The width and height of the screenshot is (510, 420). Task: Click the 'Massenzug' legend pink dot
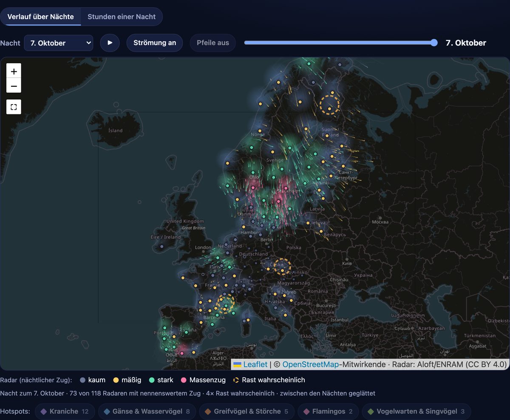[184, 380]
